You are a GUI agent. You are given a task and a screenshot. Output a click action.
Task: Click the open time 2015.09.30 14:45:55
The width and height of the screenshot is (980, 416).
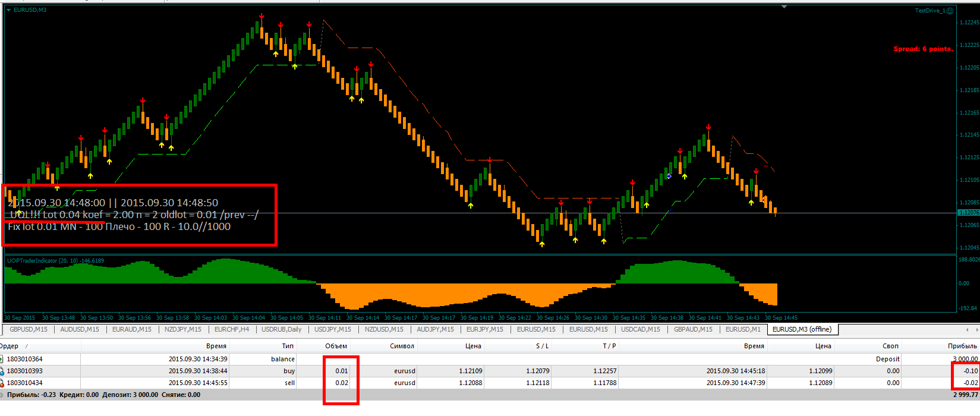pyautogui.click(x=198, y=383)
